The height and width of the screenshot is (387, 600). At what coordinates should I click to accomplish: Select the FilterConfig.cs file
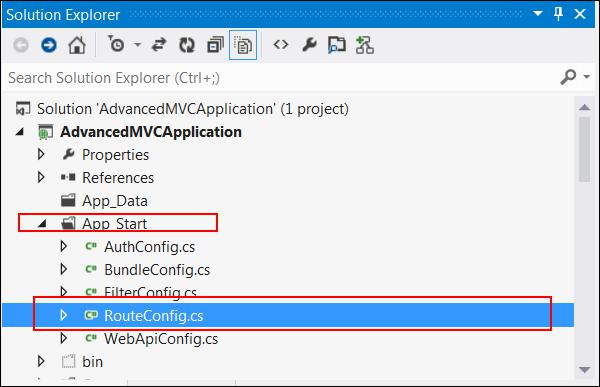click(x=150, y=292)
